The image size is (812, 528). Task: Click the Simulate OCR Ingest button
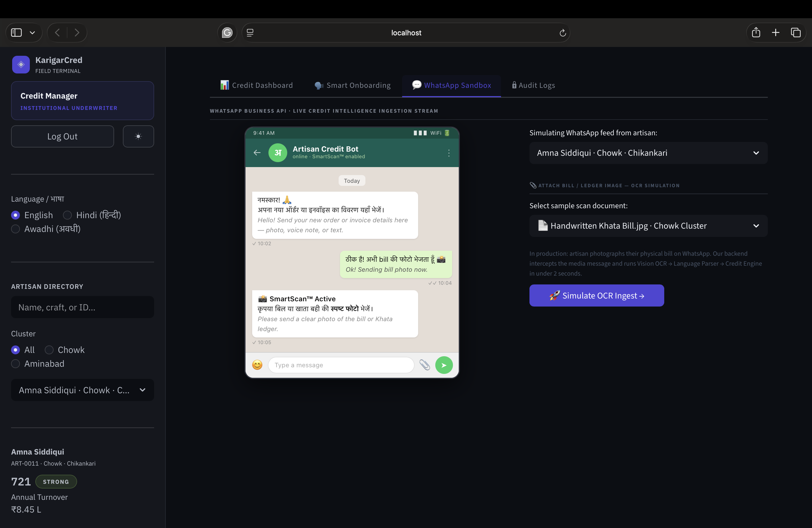click(597, 296)
